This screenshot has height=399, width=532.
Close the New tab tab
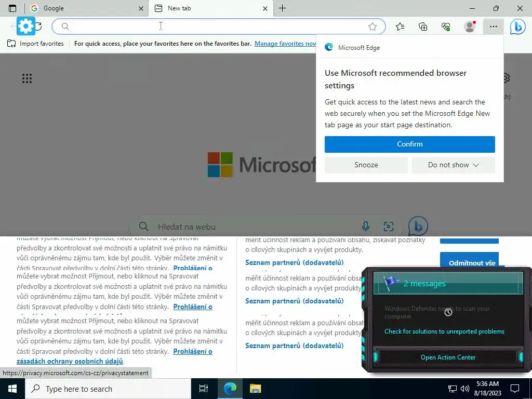(x=265, y=8)
